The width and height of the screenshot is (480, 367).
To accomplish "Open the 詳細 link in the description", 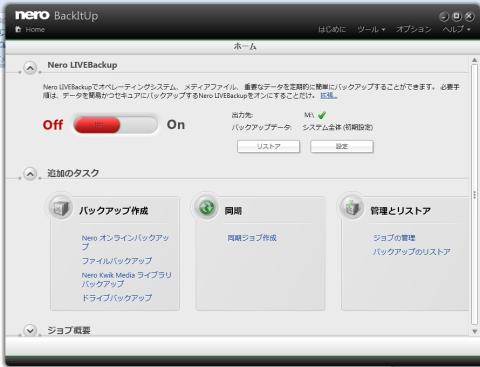I will pos(328,96).
